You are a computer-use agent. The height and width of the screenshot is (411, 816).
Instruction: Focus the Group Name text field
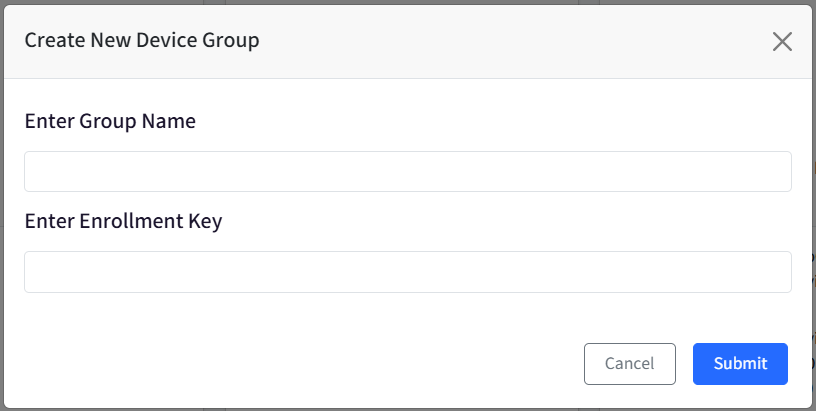coord(408,171)
